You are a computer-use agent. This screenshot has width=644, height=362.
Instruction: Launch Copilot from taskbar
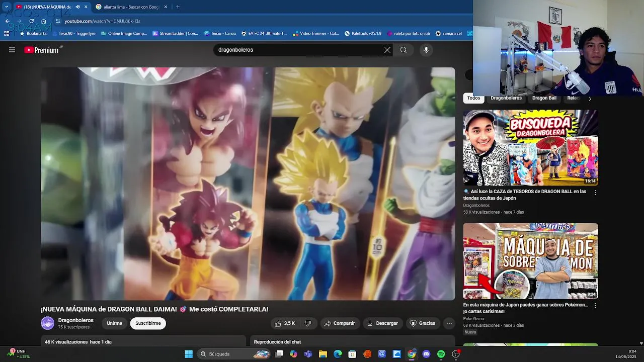293,354
